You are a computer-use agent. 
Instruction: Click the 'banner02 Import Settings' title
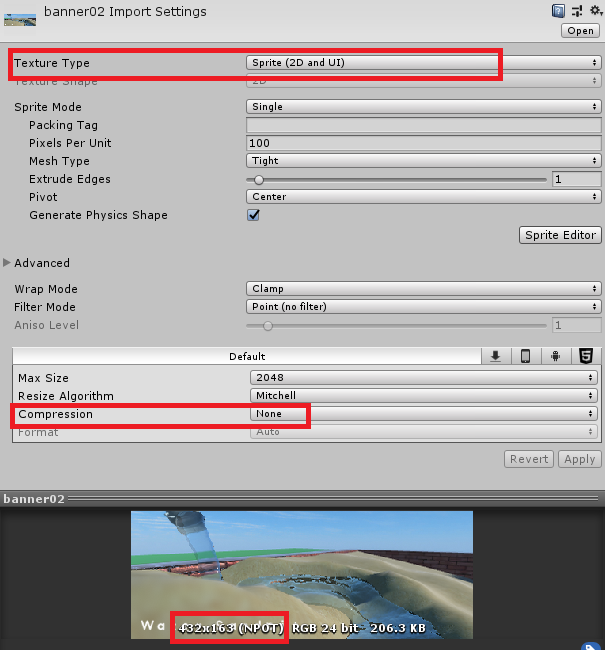125,12
